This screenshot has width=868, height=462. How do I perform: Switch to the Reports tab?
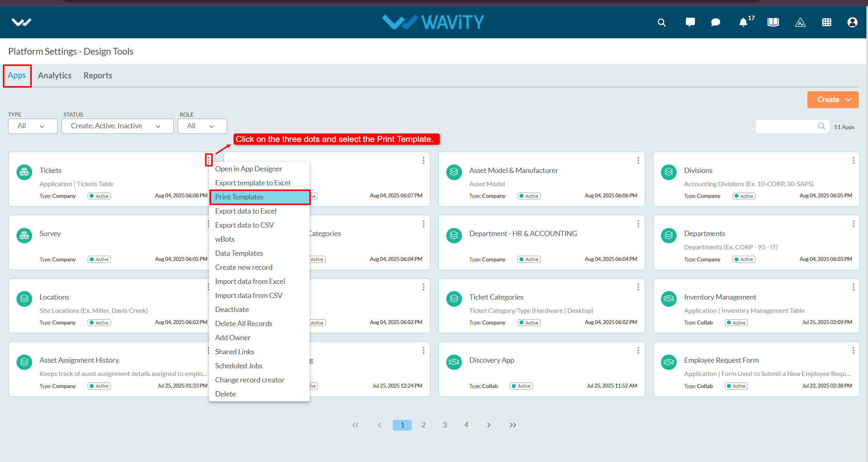98,76
